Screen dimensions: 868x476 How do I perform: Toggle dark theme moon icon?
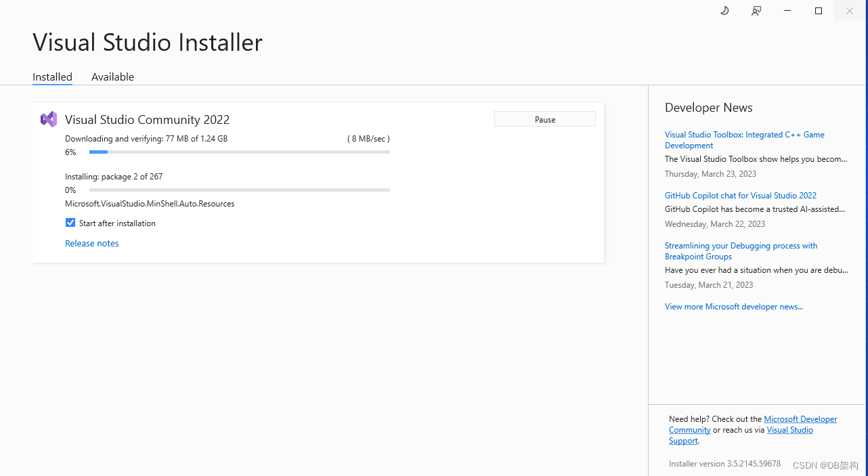pos(724,11)
